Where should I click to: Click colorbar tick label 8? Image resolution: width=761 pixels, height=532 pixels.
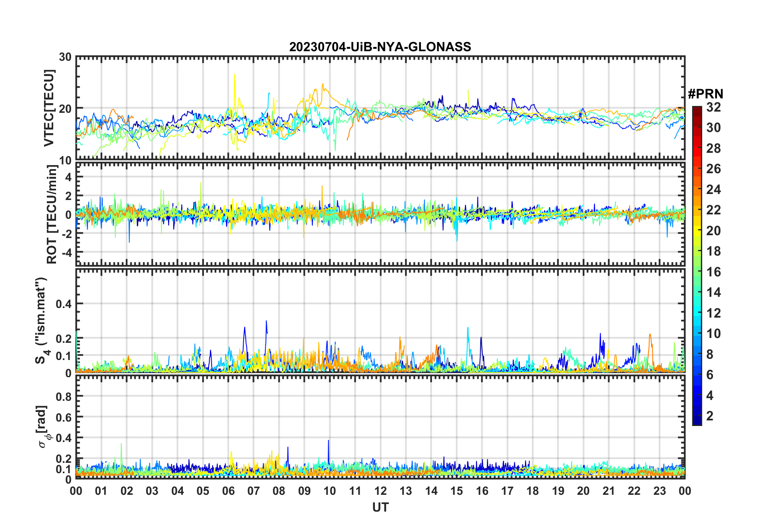tap(710, 354)
